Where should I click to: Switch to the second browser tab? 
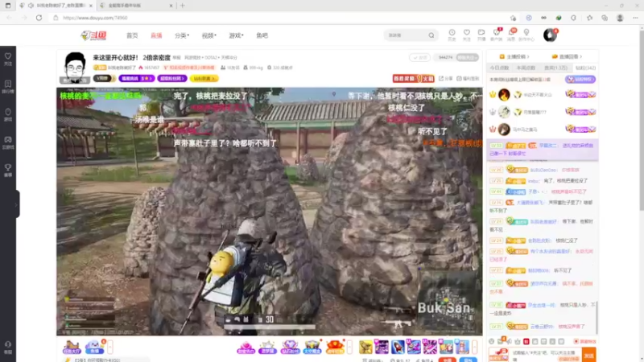[x=136, y=6]
